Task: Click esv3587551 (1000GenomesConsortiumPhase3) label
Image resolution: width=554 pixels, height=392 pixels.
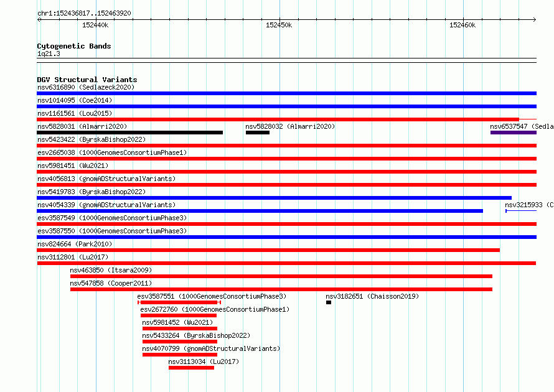Action: (212, 296)
